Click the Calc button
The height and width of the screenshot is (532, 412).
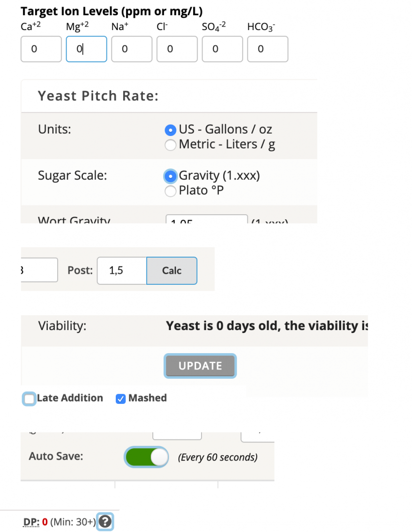[172, 270]
